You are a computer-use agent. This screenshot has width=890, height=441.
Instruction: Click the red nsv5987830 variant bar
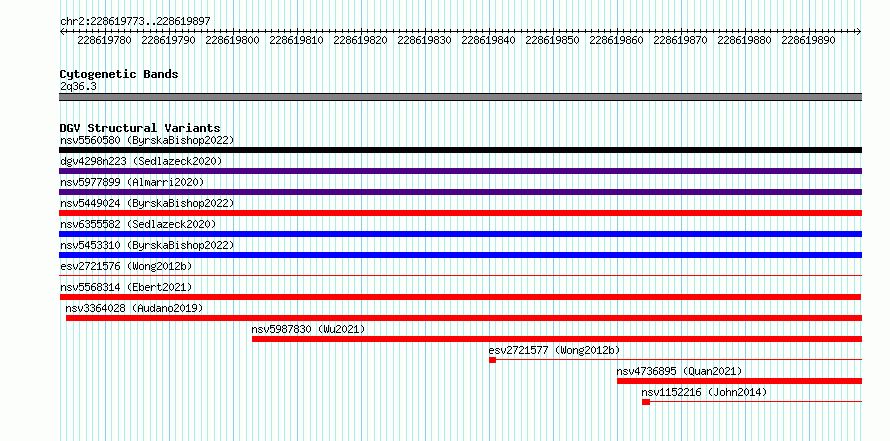pos(557,339)
